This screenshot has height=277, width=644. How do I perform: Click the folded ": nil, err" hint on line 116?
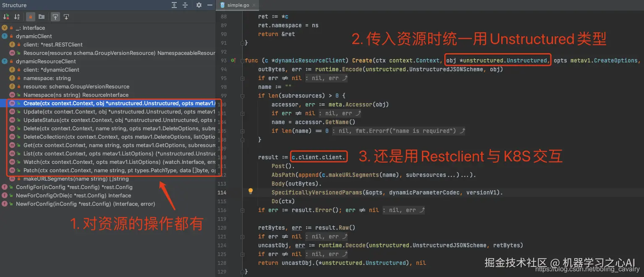click(403, 210)
